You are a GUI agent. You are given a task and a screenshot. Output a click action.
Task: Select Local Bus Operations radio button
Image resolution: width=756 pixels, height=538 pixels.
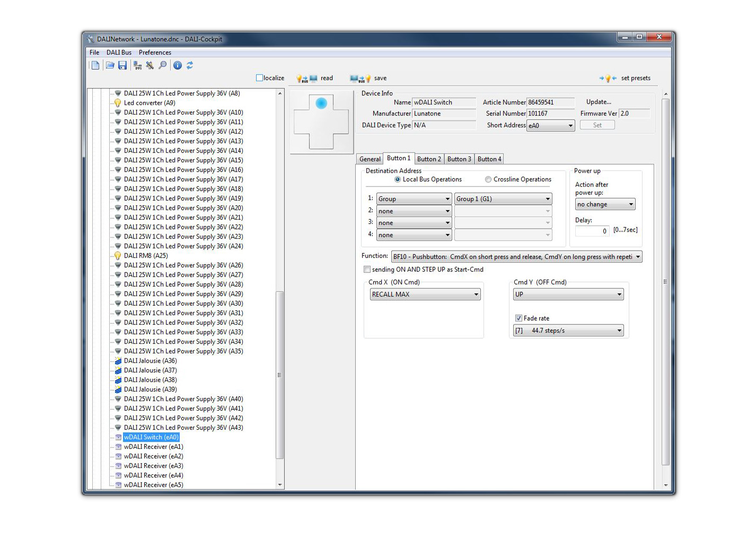point(398,180)
